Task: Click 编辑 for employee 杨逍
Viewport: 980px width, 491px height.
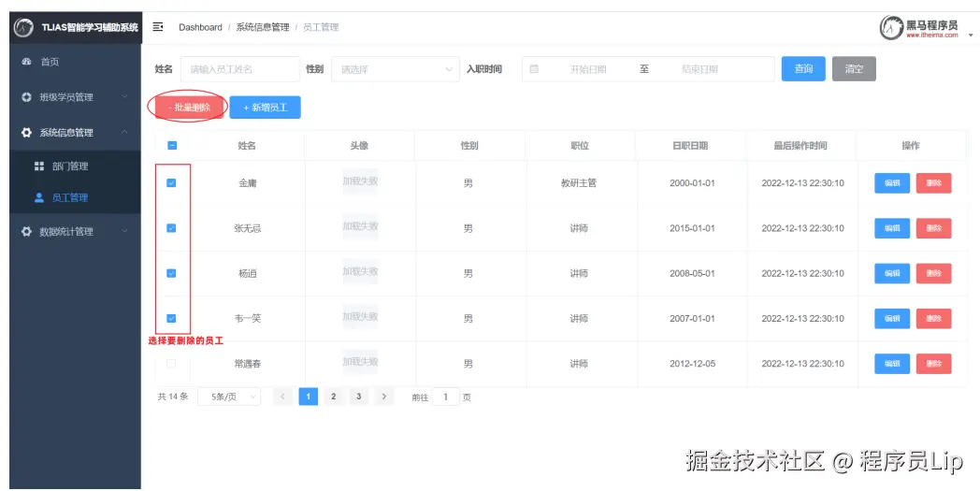Action: 892,273
